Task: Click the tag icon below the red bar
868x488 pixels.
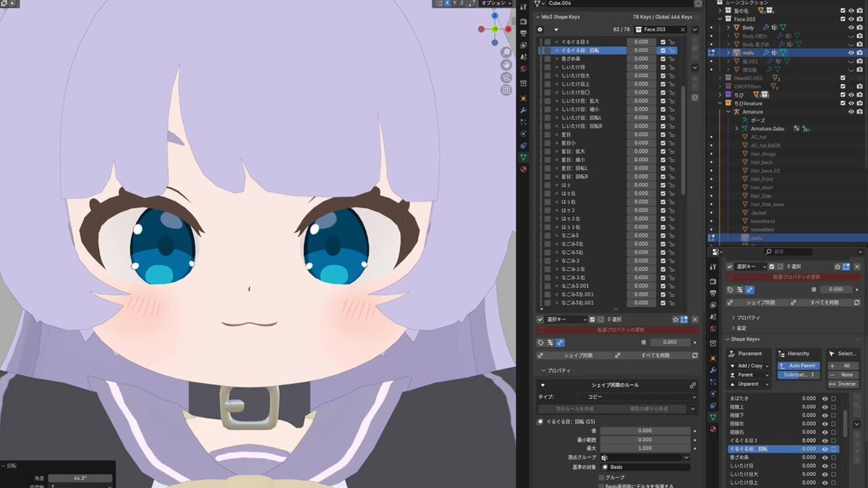Action: (541, 343)
